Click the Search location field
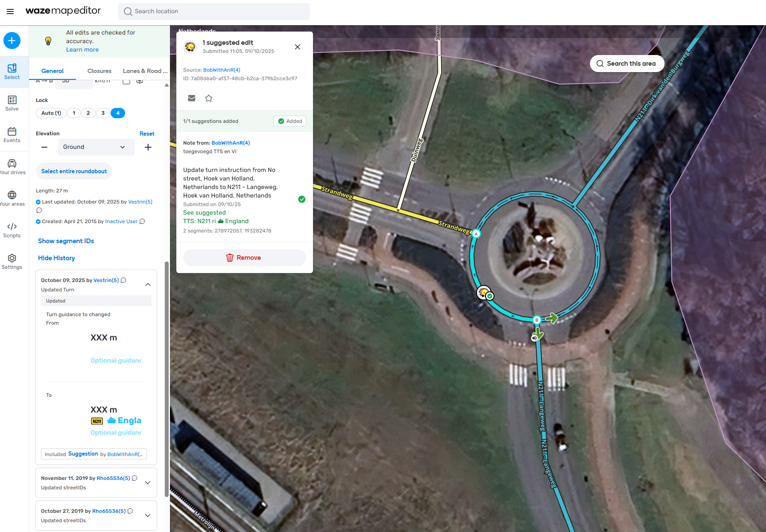 point(213,12)
